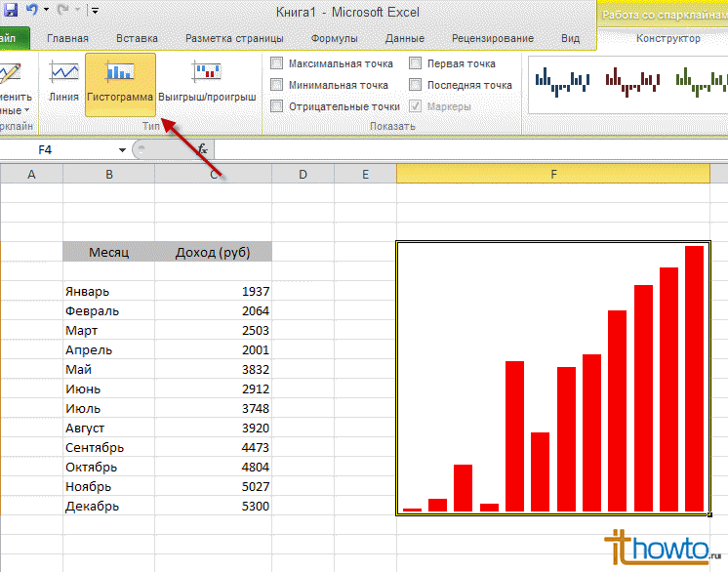Open the Undo history dropdown arrow
The image size is (728, 572).
[46, 10]
